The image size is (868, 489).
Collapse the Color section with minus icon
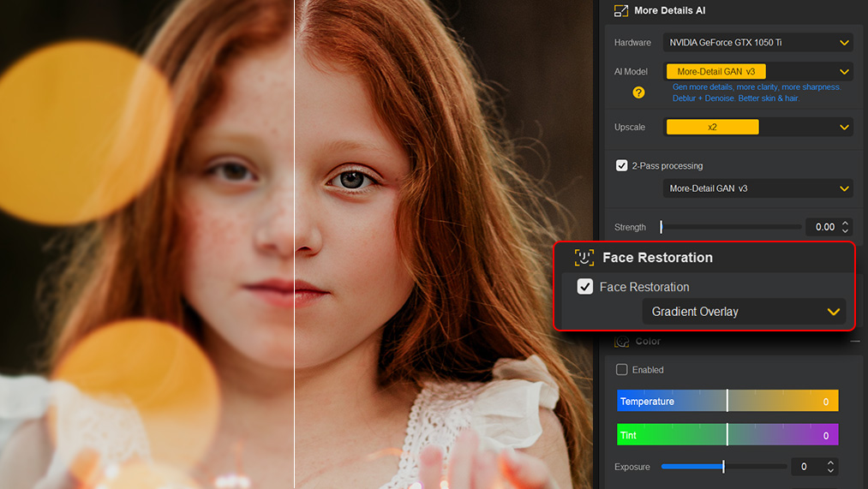coord(855,342)
